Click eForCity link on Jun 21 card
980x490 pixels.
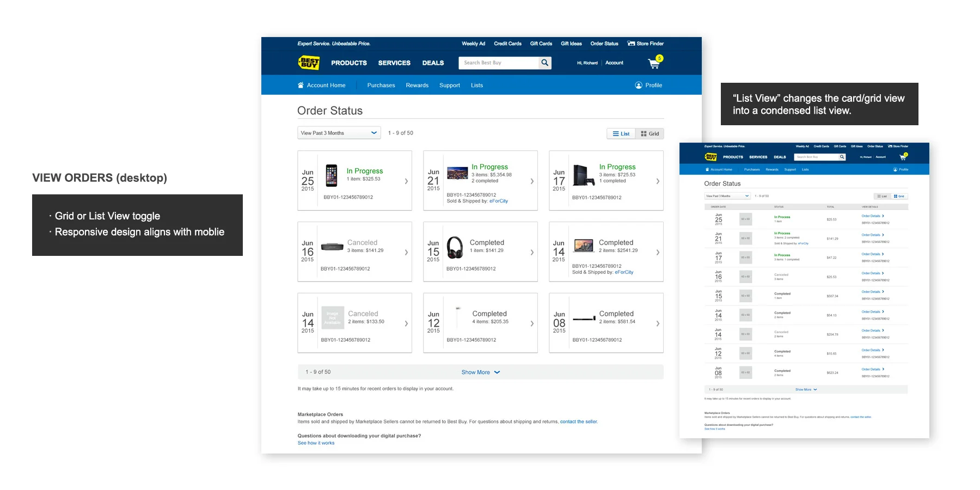coord(499,201)
